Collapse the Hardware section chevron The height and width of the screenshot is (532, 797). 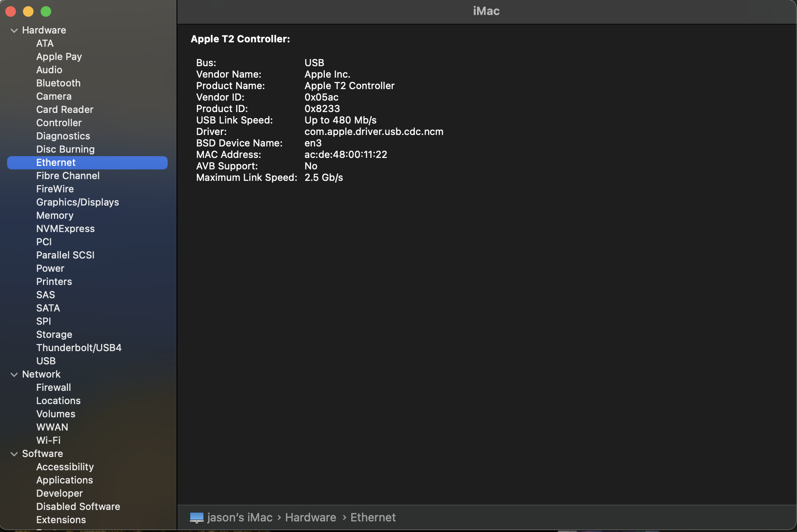click(x=14, y=30)
